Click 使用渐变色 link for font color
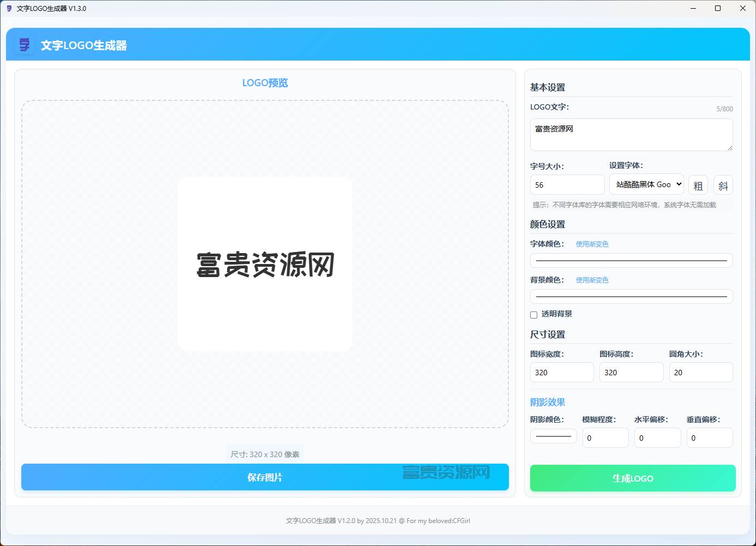Image resolution: width=756 pixels, height=546 pixels. [592, 244]
